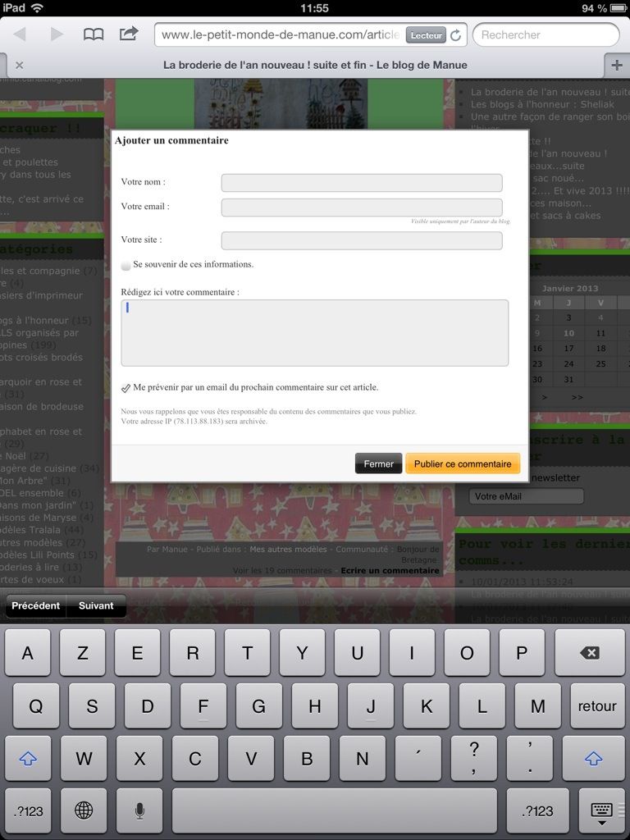The image size is (630, 840).
Task: Tap the globe language key
Action: pos(84,810)
